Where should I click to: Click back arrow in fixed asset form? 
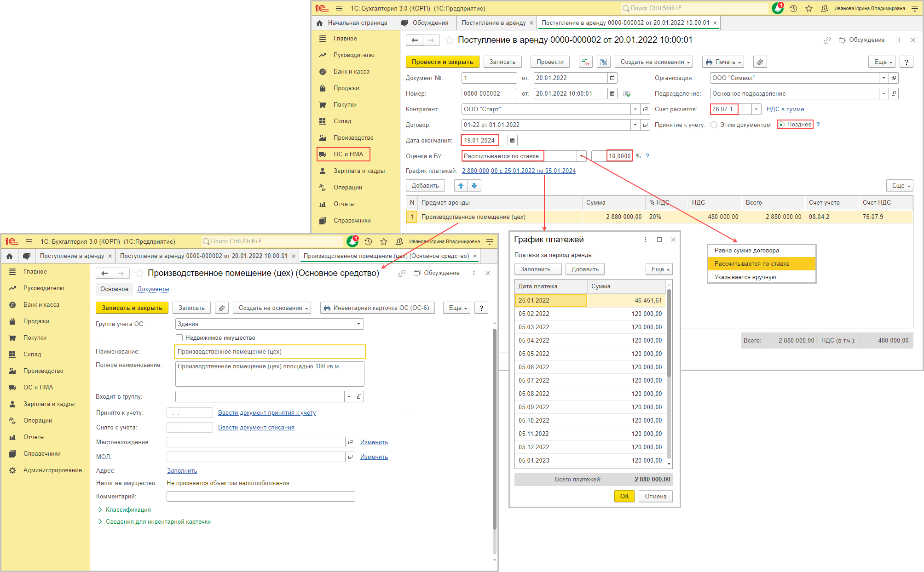pos(104,274)
